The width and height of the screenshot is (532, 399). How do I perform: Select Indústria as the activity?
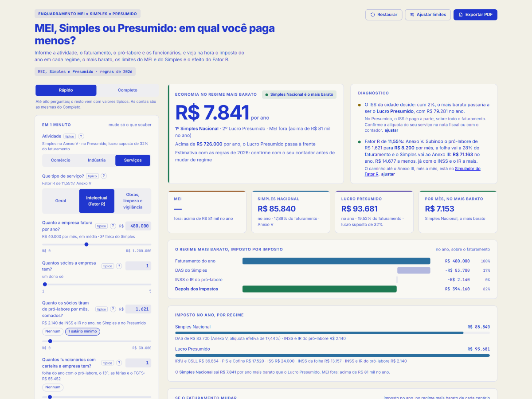[x=97, y=160]
